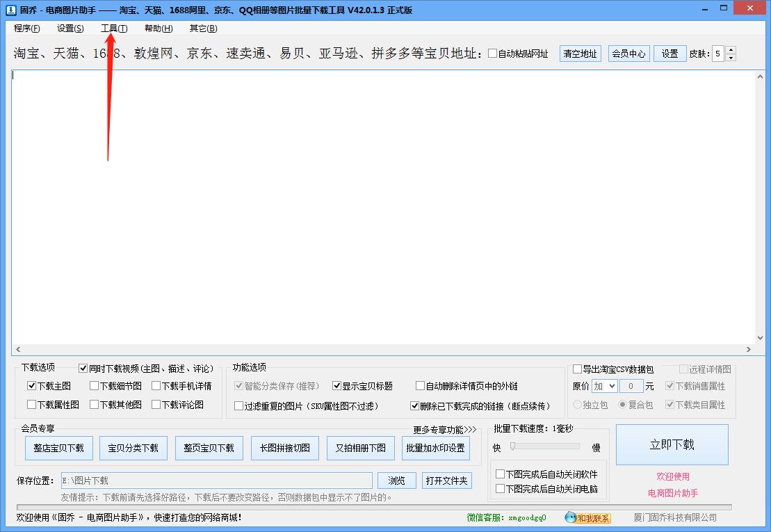Click the 整店宝贝下载 member feature

click(x=58, y=448)
